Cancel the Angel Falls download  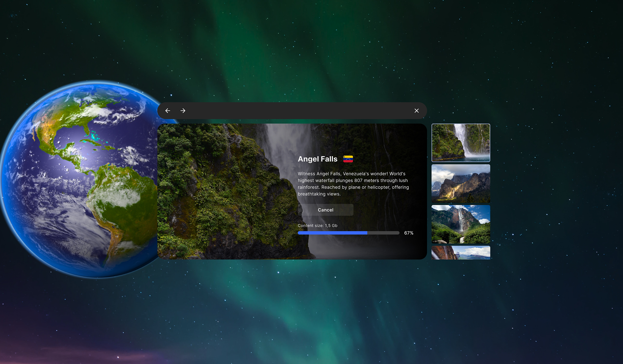point(325,210)
